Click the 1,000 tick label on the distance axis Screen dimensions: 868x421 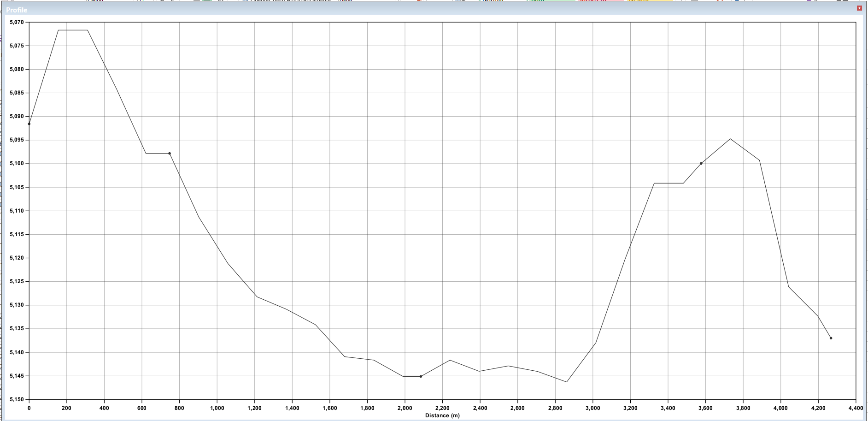217,408
